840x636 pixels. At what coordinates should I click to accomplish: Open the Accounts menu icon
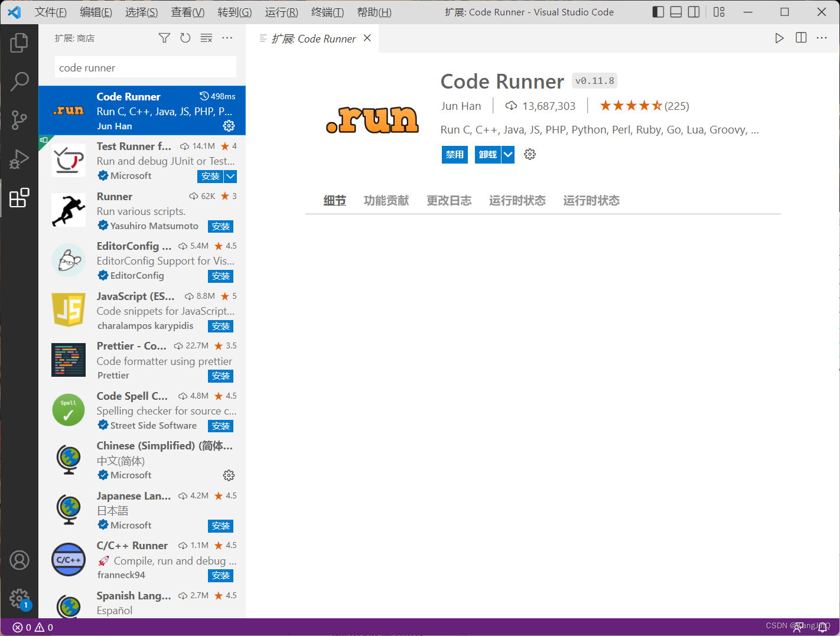click(x=19, y=560)
